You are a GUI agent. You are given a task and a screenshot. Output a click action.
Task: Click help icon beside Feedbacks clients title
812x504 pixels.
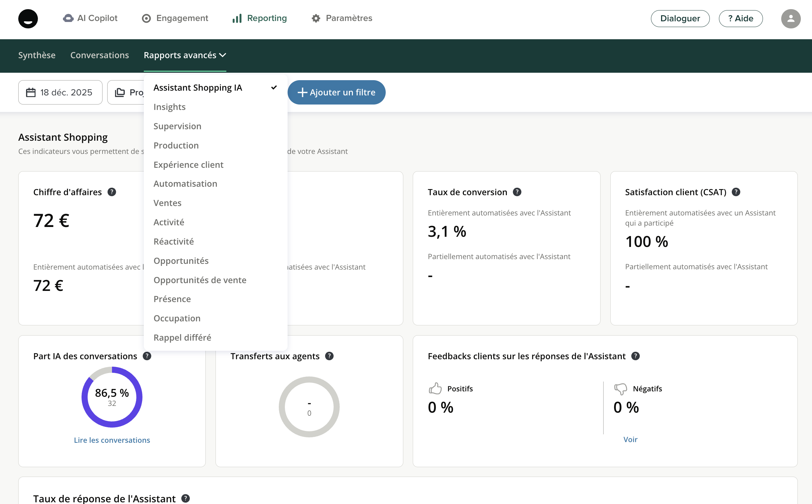click(x=635, y=356)
